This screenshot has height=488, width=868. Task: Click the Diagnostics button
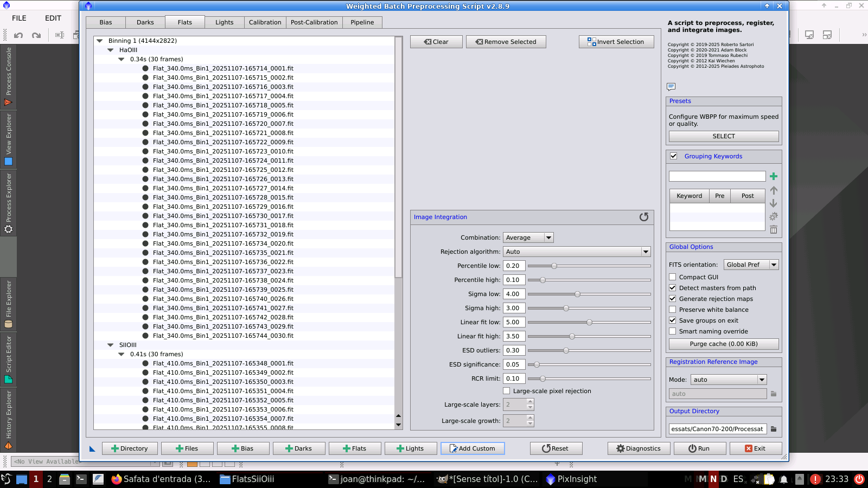(638, 448)
